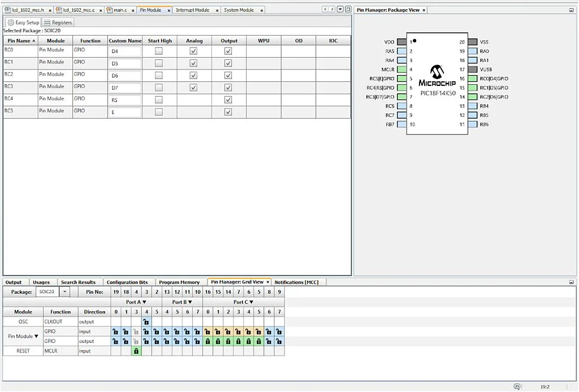Click the green lock for MCLR reset input
Image resolution: width=579 pixels, height=392 pixels.
click(136, 351)
